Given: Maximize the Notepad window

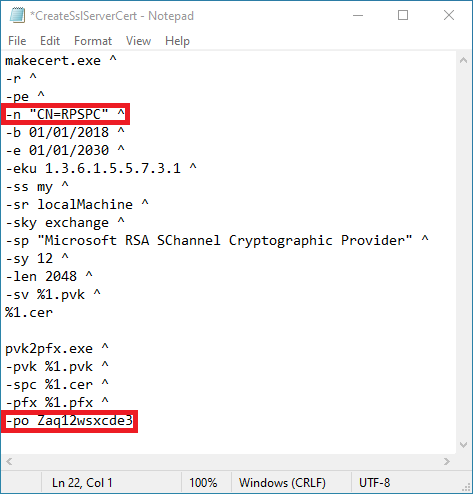Looking at the screenshot, I should pos(403,15).
